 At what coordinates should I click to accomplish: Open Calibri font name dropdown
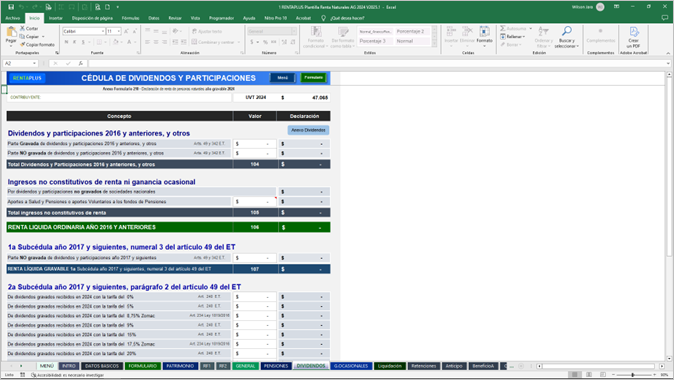point(103,31)
